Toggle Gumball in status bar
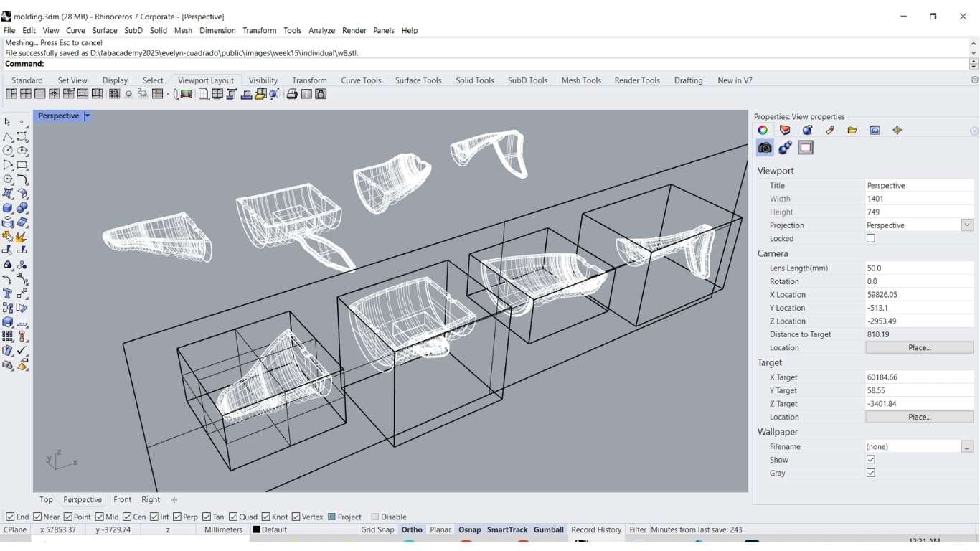This screenshot has width=980, height=551. point(549,529)
